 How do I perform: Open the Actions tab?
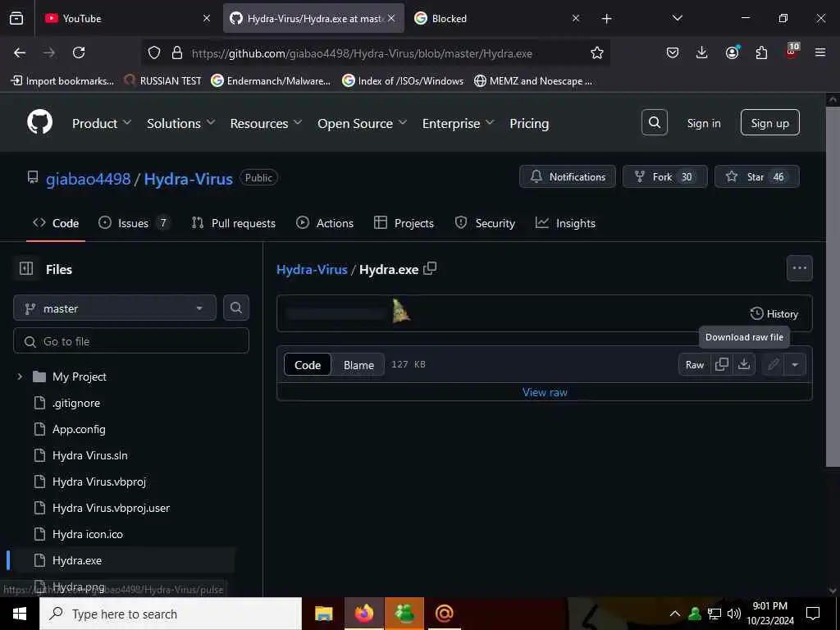click(325, 223)
